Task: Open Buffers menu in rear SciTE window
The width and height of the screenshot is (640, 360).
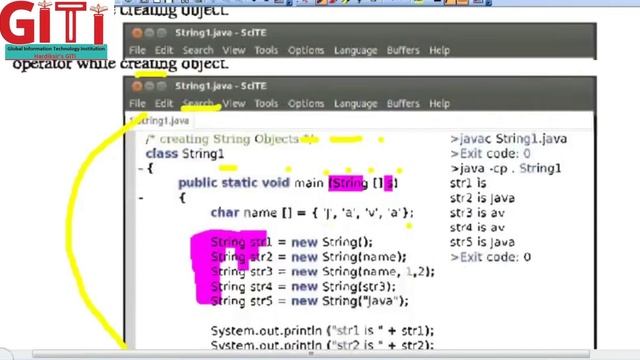Action: (403, 50)
